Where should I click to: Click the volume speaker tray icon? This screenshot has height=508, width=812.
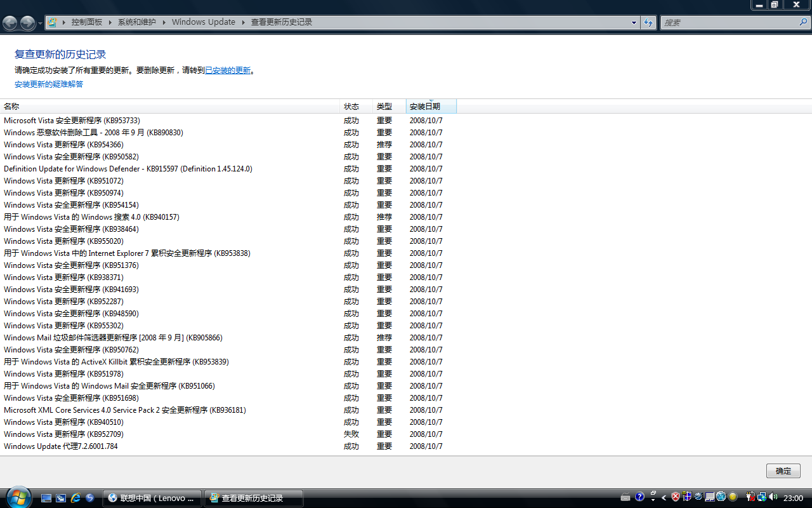point(773,497)
